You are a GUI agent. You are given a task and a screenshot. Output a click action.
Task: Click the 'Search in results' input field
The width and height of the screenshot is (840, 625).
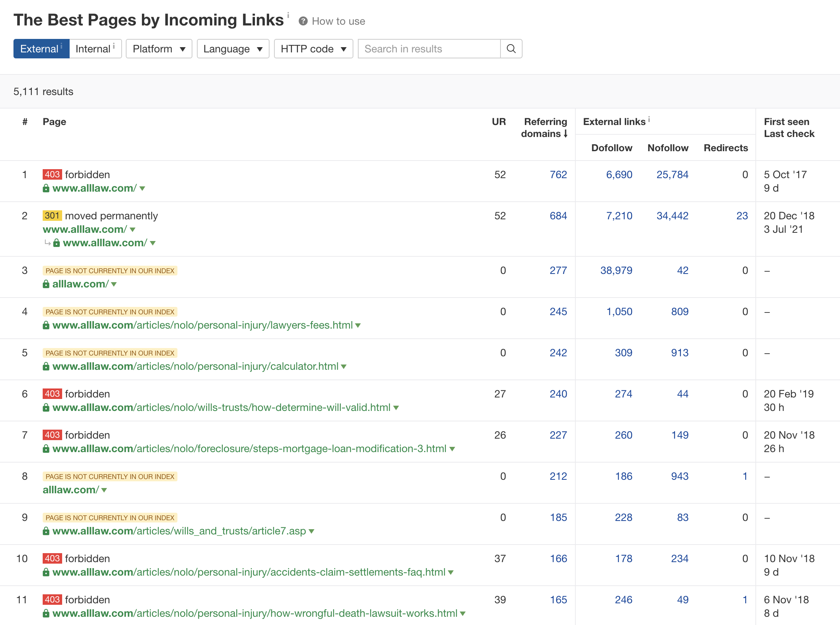(x=429, y=49)
